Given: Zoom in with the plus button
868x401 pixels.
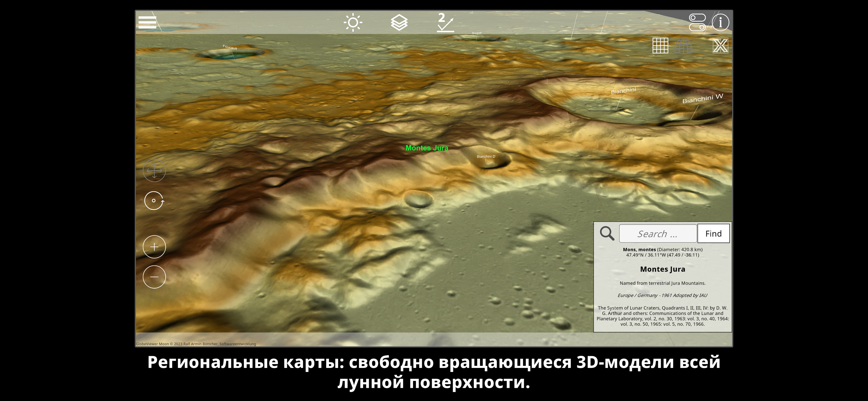Looking at the screenshot, I should pos(154,247).
